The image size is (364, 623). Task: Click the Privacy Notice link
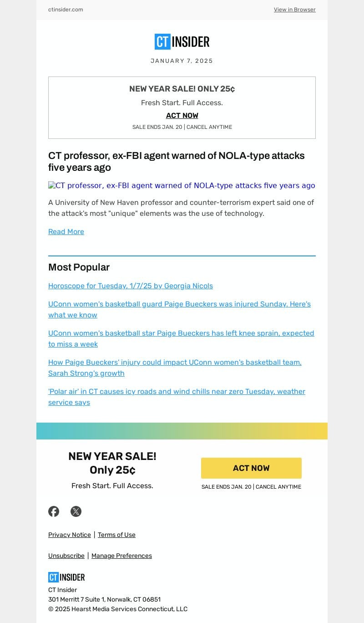pos(70,535)
